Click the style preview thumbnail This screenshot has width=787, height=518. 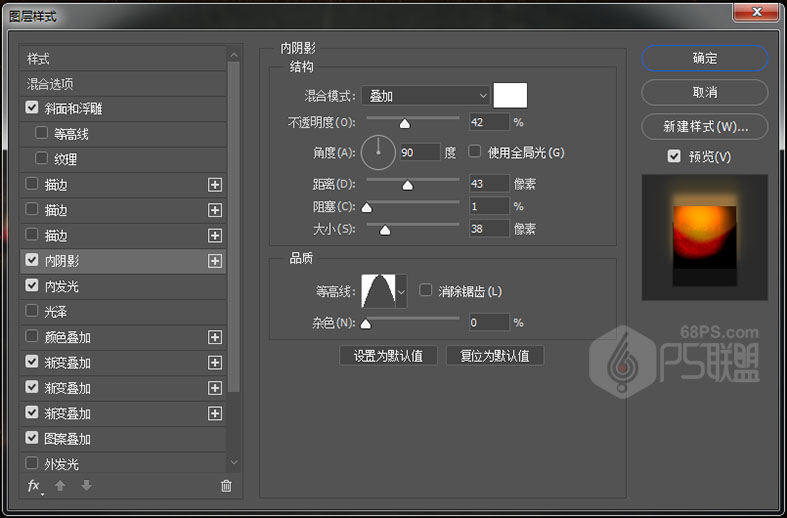pos(705,237)
